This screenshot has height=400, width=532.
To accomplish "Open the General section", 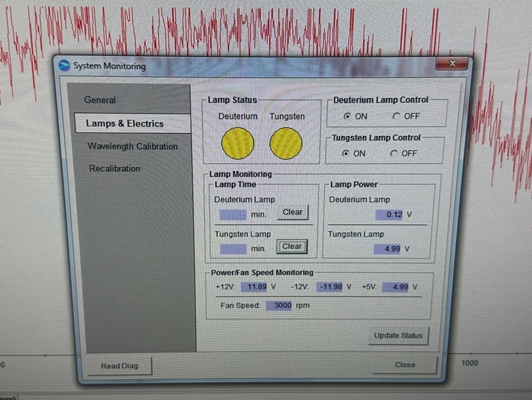I will tap(100, 100).
